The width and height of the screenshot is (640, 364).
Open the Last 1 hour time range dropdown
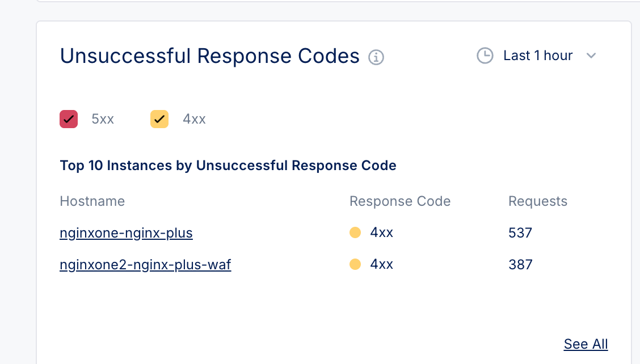pos(537,56)
